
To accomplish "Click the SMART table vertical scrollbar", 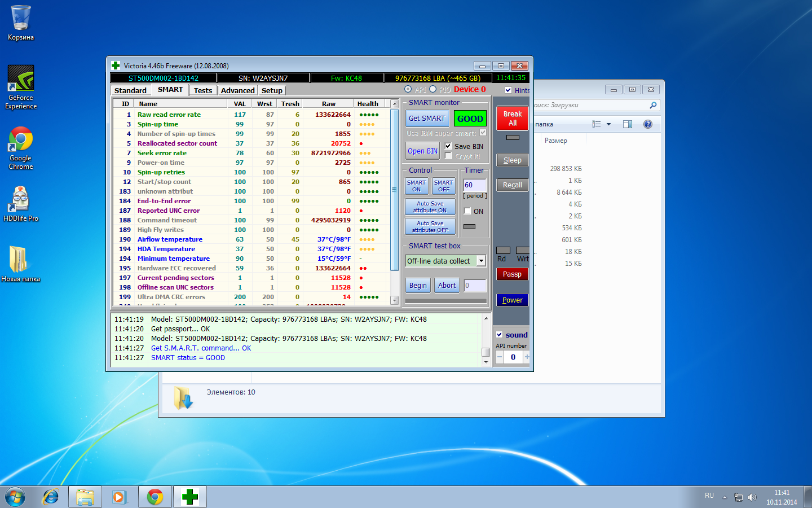I will [395, 202].
